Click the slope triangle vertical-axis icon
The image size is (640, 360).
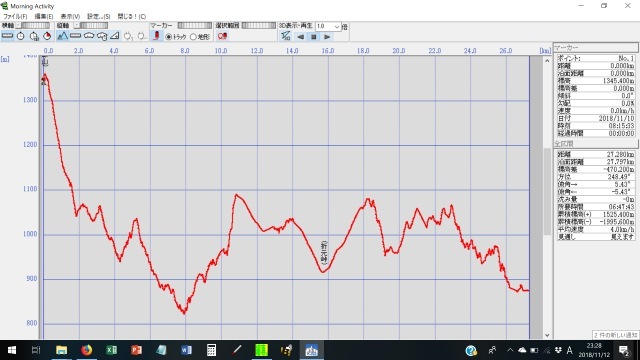coord(115,36)
